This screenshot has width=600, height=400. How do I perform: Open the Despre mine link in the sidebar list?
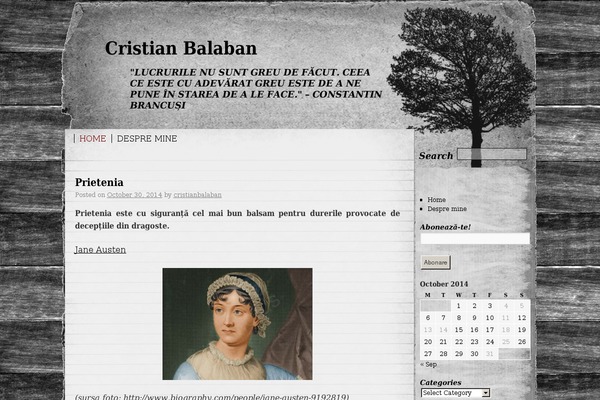(447, 209)
